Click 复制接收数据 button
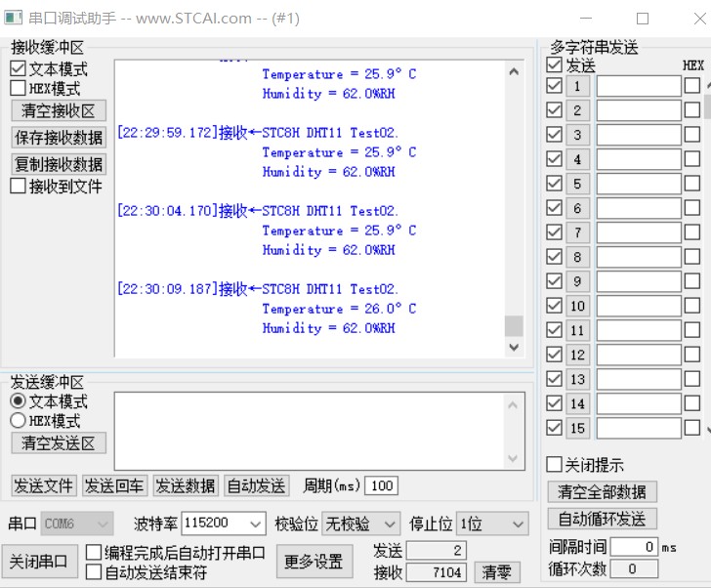 59,164
